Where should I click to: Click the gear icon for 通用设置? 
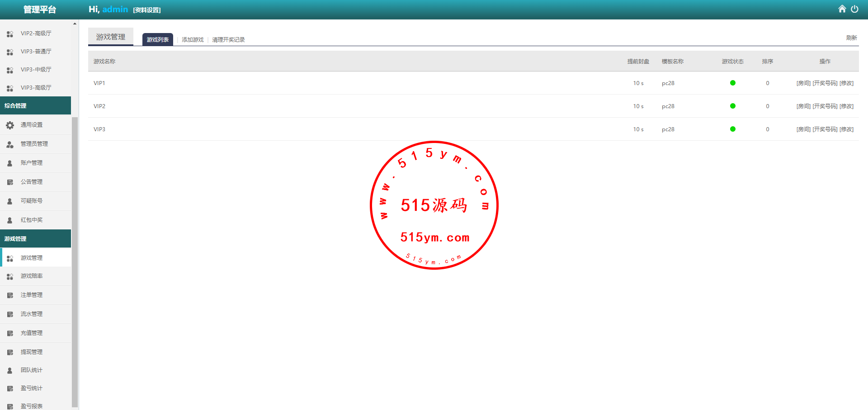coord(10,125)
